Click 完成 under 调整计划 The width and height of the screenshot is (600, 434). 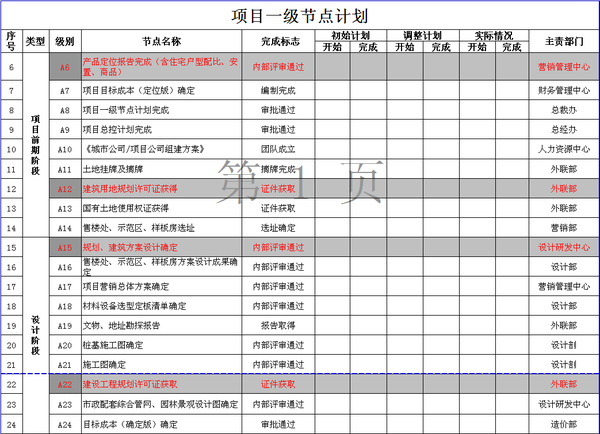441,47
